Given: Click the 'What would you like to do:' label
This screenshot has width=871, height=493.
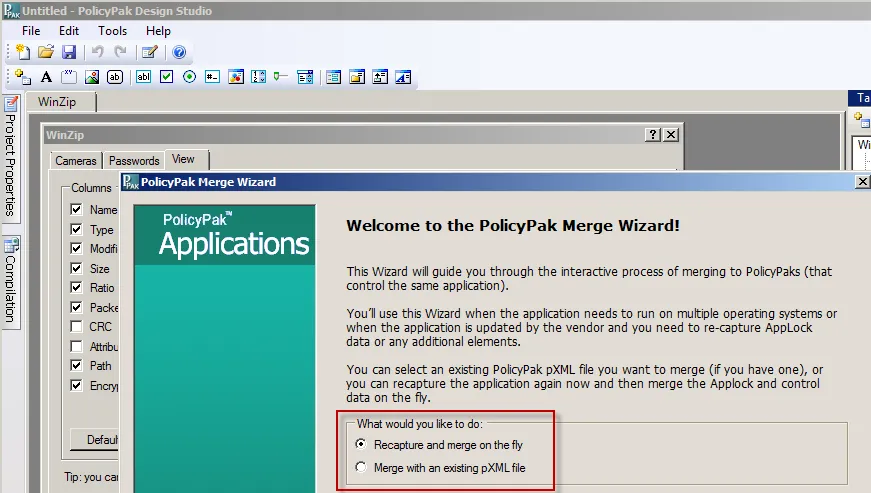Looking at the screenshot, I should pos(419,424).
